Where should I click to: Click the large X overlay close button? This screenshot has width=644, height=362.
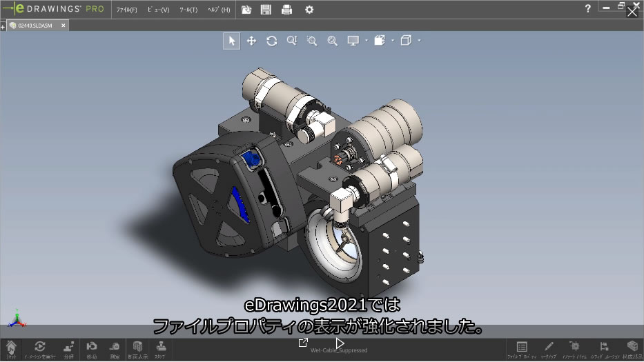[x=632, y=12]
